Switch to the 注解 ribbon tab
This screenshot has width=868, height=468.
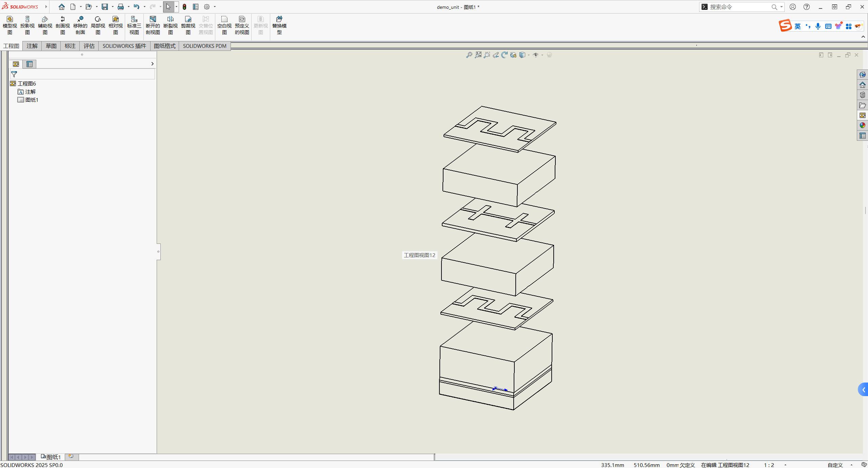pos(32,46)
